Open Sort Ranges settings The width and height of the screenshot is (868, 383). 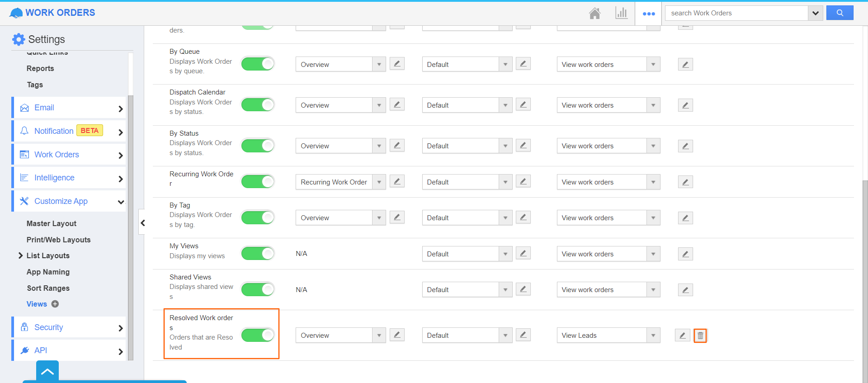[x=48, y=288]
